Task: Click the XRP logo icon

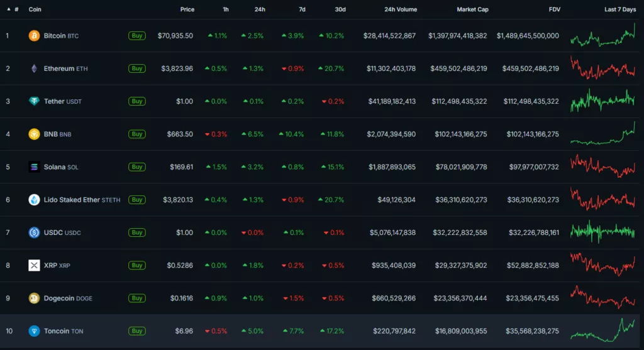Action: click(x=34, y=265)
